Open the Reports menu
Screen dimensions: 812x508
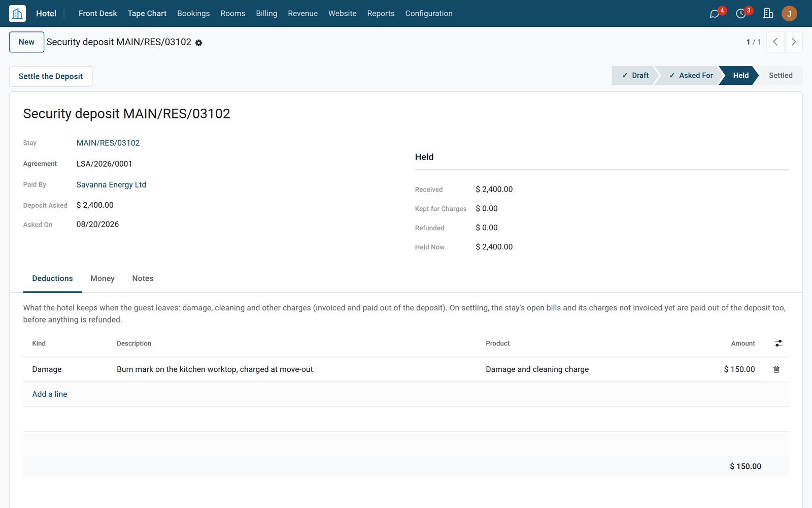(381, 14)
